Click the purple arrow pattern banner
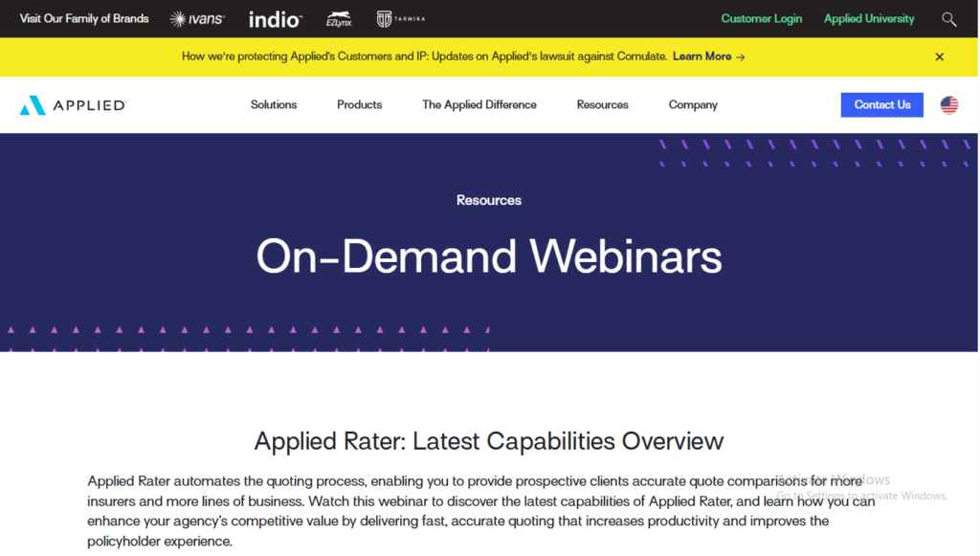The width and height of the screenshot is (980, 556). click(x=813, y=153)
